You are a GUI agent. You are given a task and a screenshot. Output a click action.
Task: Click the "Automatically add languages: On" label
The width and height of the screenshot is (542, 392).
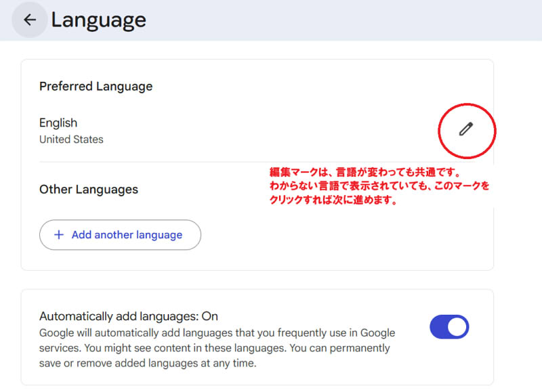click(129, 316)
